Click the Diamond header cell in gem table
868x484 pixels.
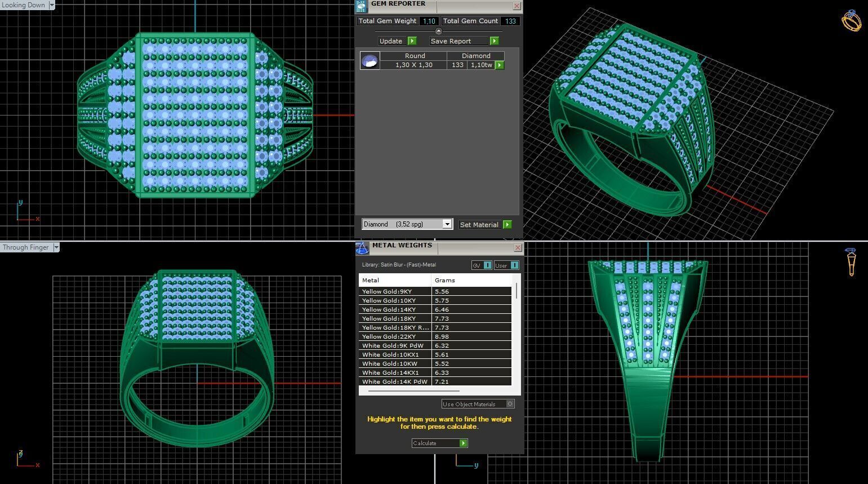click(476, 56)
